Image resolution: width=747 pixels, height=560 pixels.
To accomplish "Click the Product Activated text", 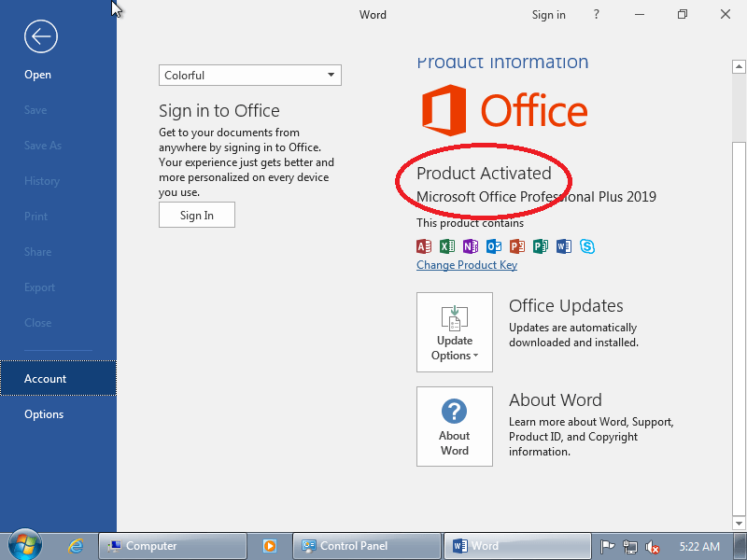I will pyautogui.click(x=484, y=174).
